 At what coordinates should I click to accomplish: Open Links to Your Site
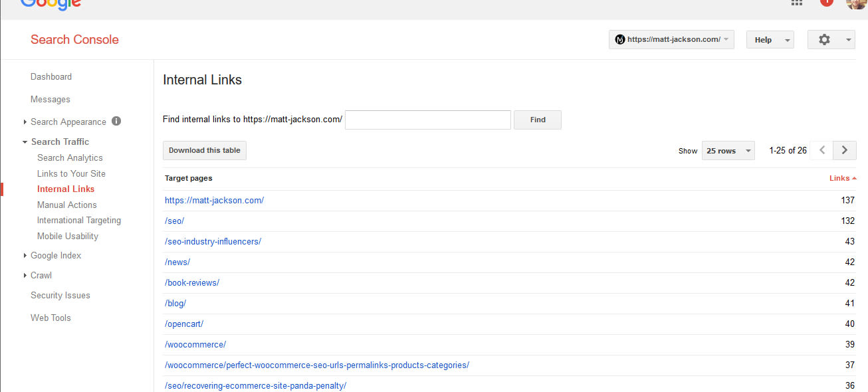click(x=71, y=173)
